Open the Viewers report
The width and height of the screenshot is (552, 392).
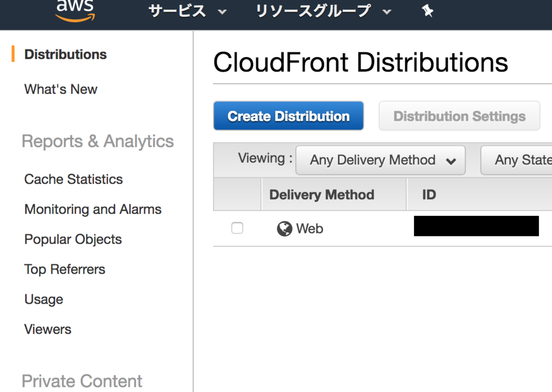(47, 330)
